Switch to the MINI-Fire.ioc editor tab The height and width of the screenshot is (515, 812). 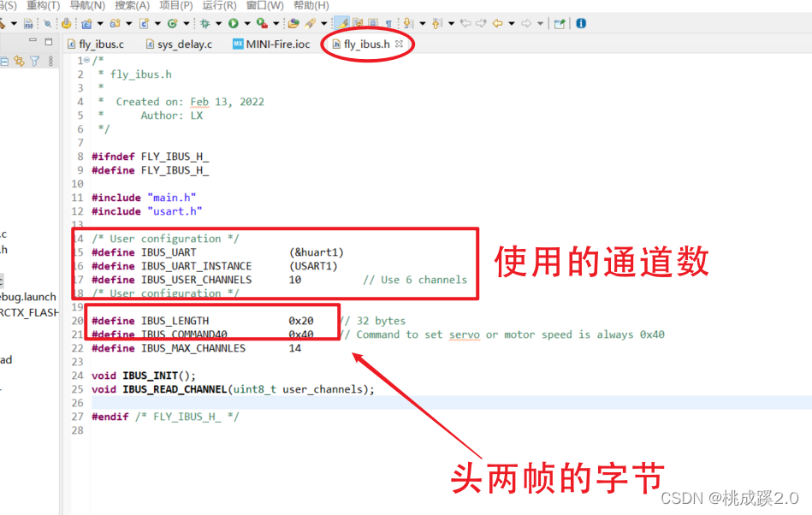271,44
